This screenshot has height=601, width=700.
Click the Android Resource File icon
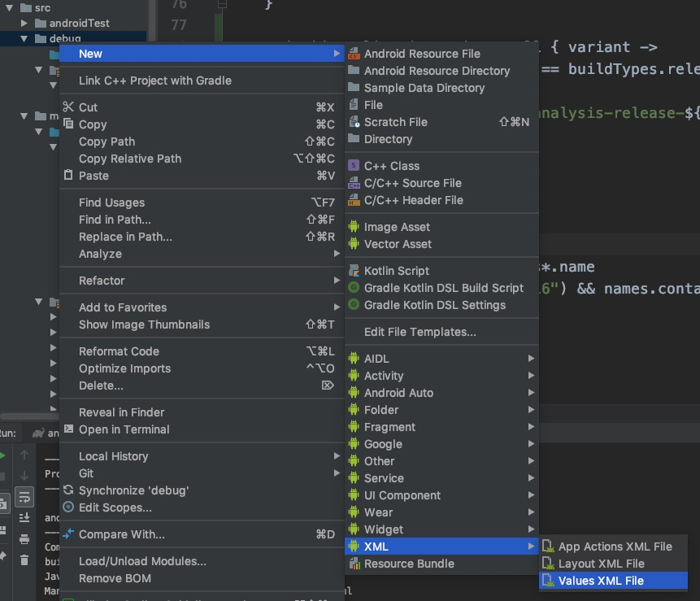tap(354, 54)
